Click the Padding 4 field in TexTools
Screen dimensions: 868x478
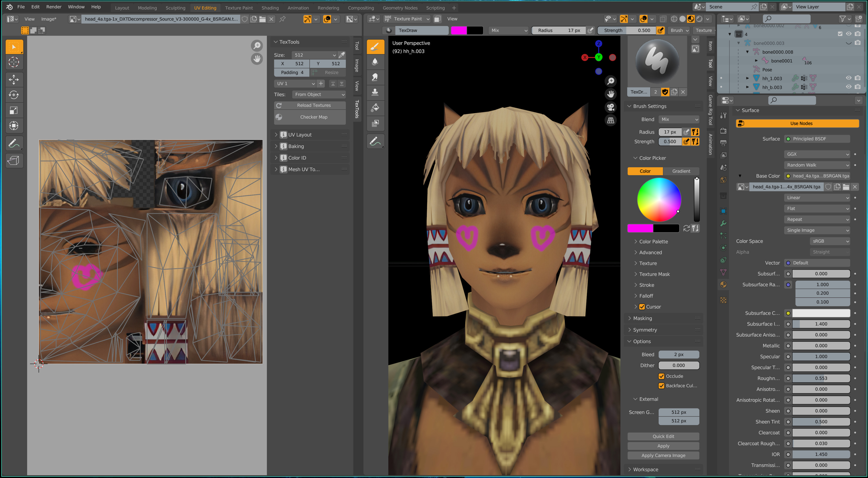(292, 72)
